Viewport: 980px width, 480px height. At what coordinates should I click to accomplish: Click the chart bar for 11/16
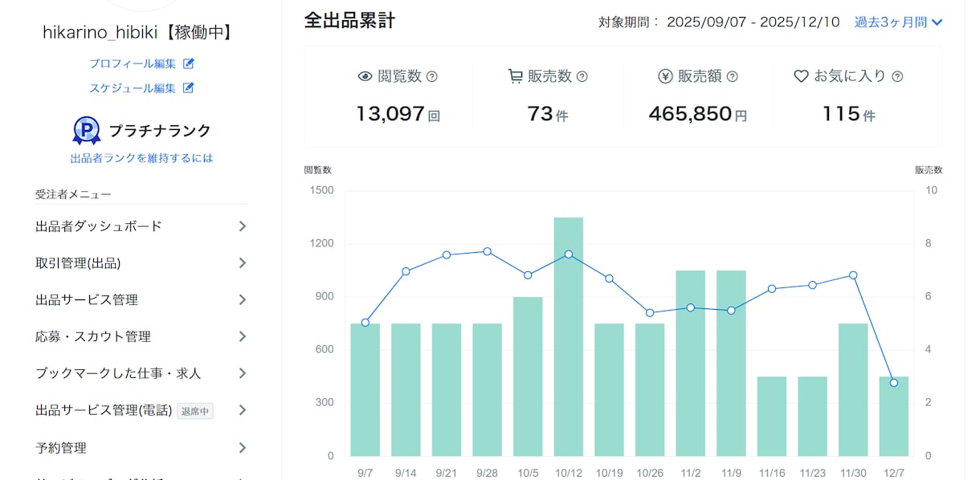[772, 417]
